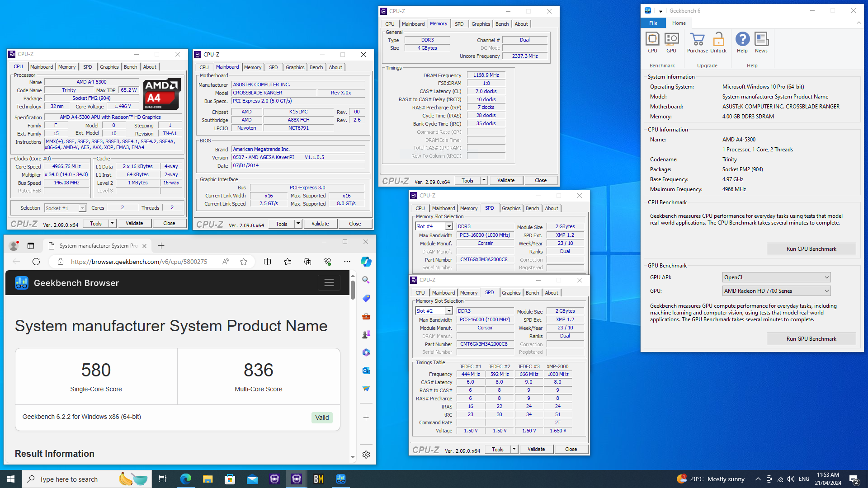Click the browser address bar URL
The height and width of the screenshot is (488, 868).
pos(139,262)
